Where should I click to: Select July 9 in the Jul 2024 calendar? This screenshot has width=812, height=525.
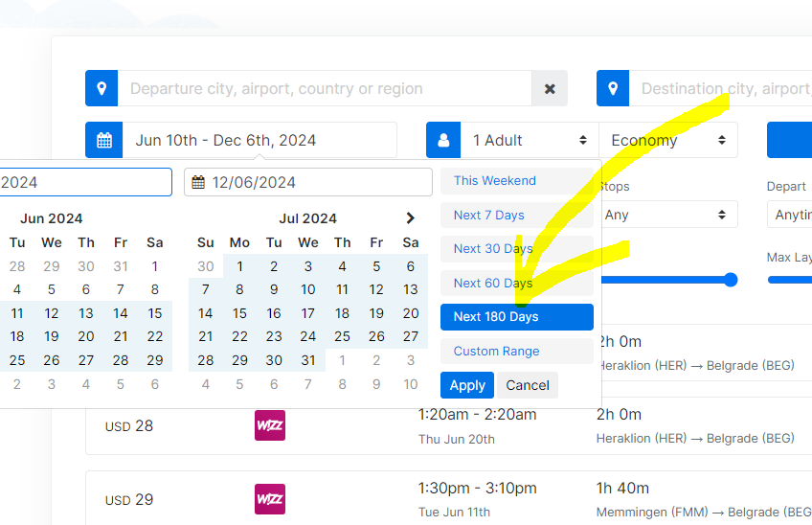(x=274, y=289)
